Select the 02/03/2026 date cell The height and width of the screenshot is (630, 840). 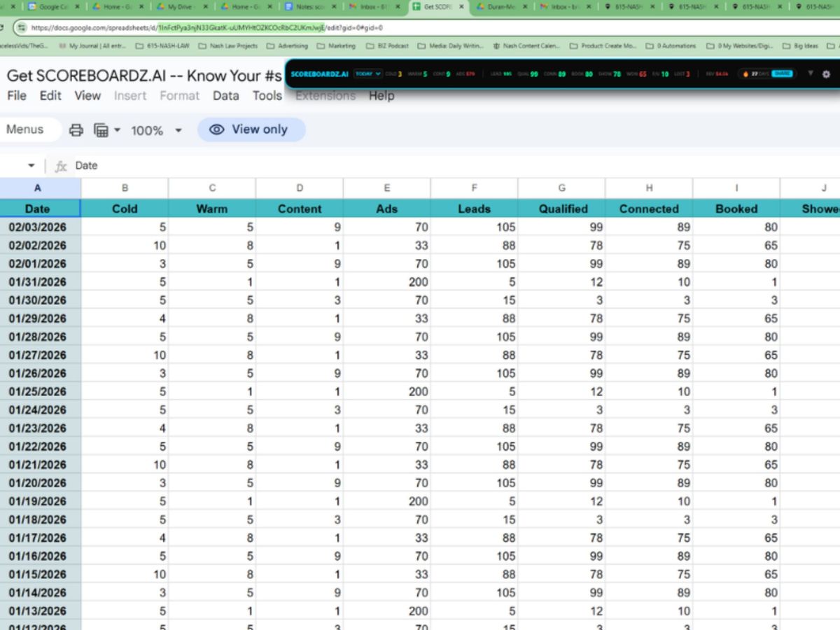(x=40, y=227)
